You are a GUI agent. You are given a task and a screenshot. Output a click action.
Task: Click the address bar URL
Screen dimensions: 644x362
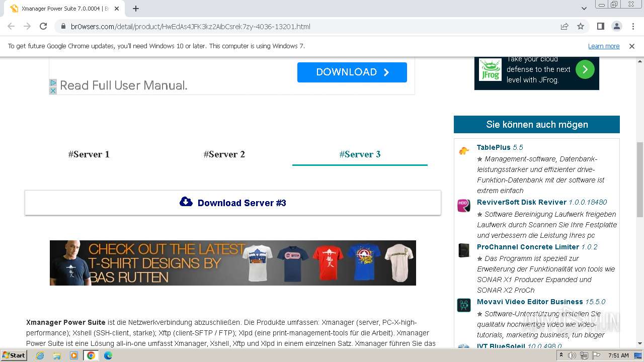tap(191, 27)
